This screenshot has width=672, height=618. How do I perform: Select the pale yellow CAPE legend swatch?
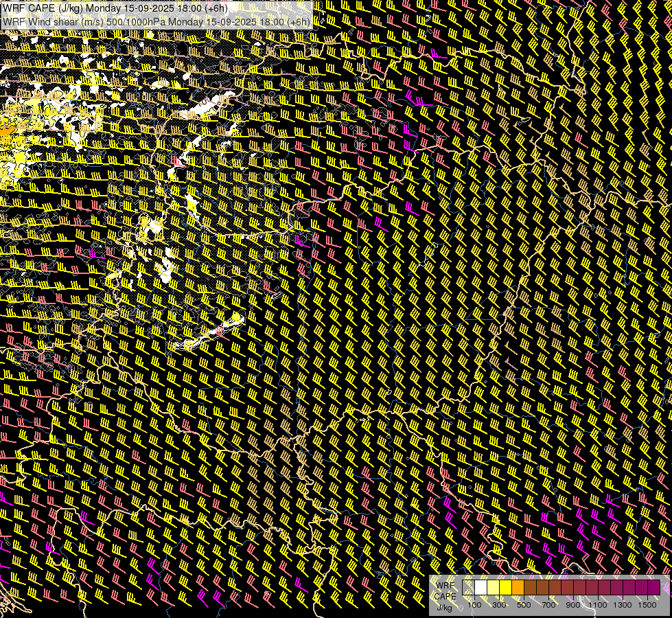[494, 588]
